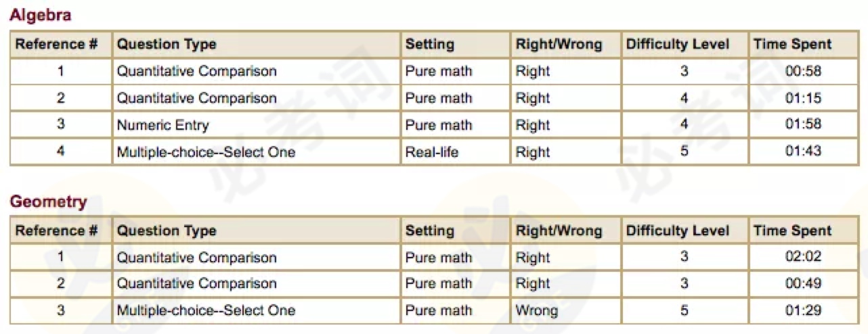Image resolution: width=868 pixels, height=334 pixels.
Task: Select Algebra Reference # column header
Action: pos(61,45)
